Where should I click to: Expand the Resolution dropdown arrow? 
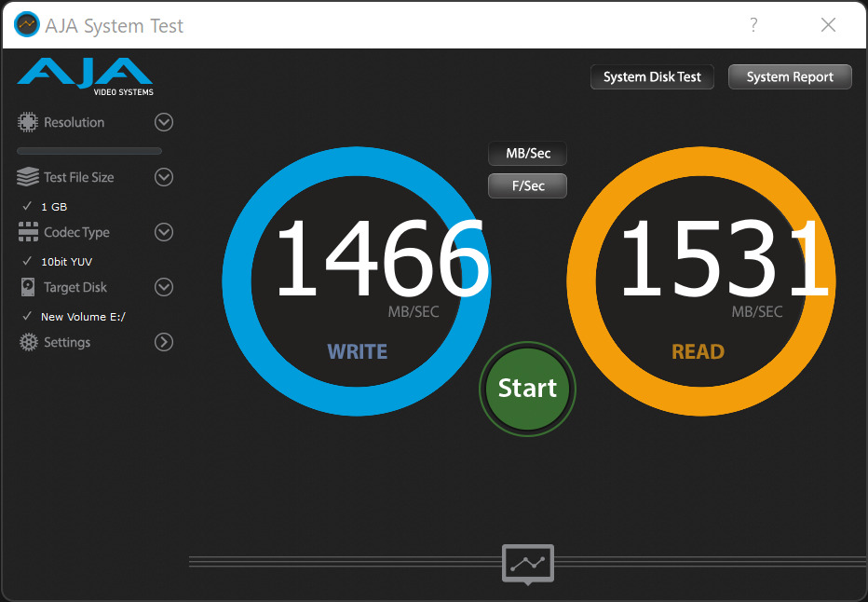pos(164,122)
